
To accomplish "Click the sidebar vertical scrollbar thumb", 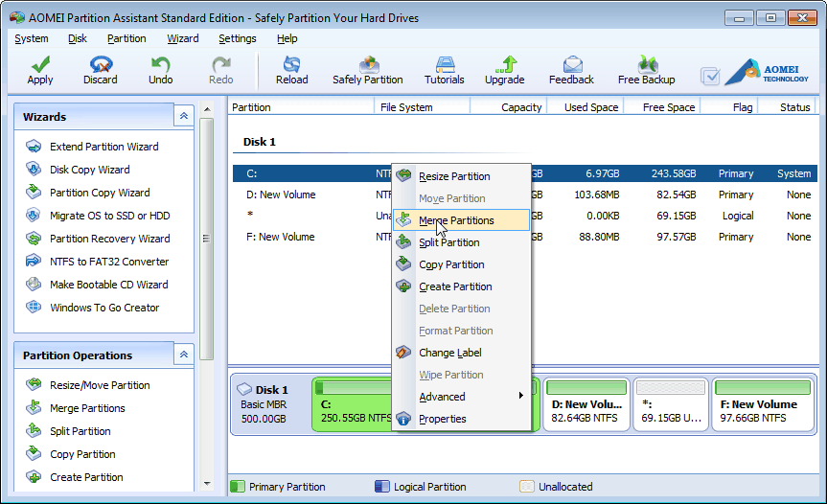I will coord(207,239).
